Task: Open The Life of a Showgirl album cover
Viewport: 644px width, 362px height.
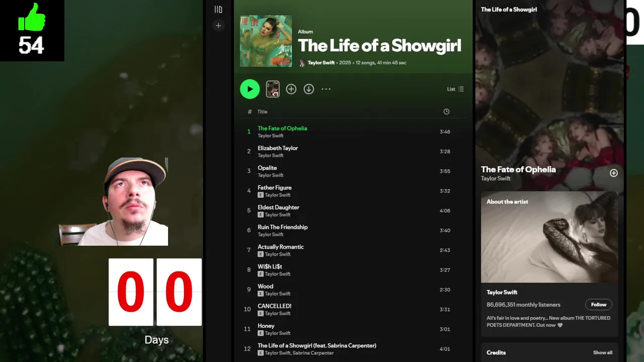Action: point(266,41)
